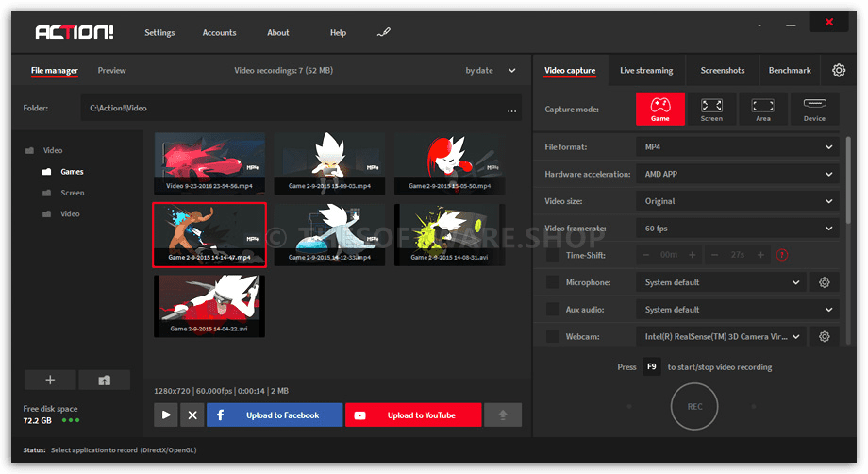This screenshot has width=868, height=474.
Task: Select the Screen capture mode
Action: point(711,109)
